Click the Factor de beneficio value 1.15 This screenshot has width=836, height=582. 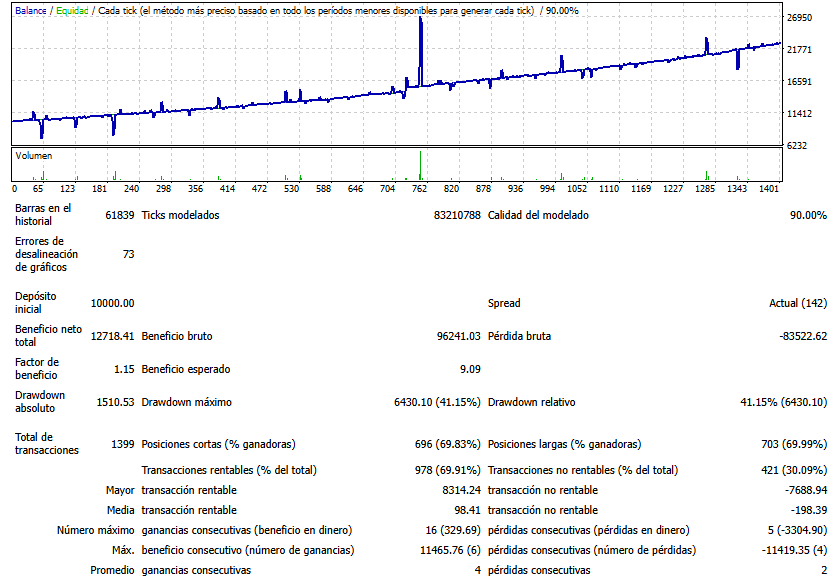pos(121,369)
